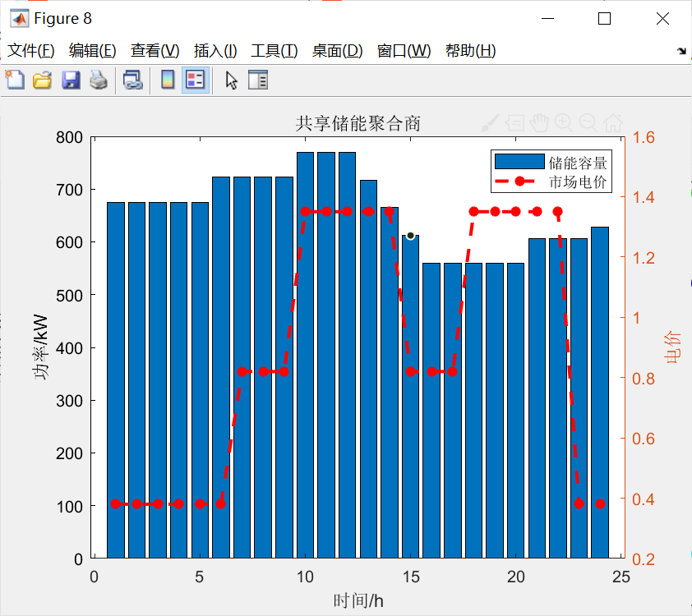Open the 窗口(W) menu
Viewport: 692px width, 616px height.
pyautogui.click(x=404, y=51)
